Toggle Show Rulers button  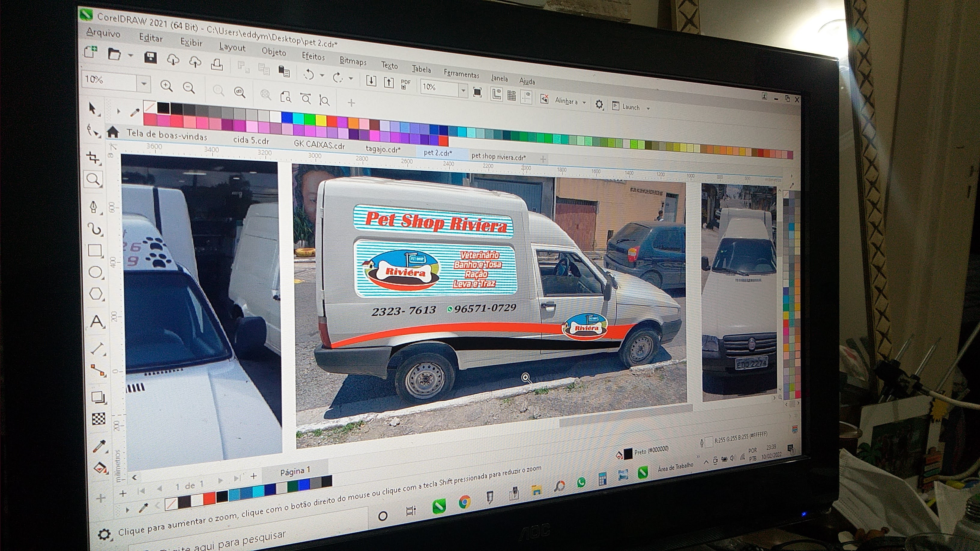point(497,94)
